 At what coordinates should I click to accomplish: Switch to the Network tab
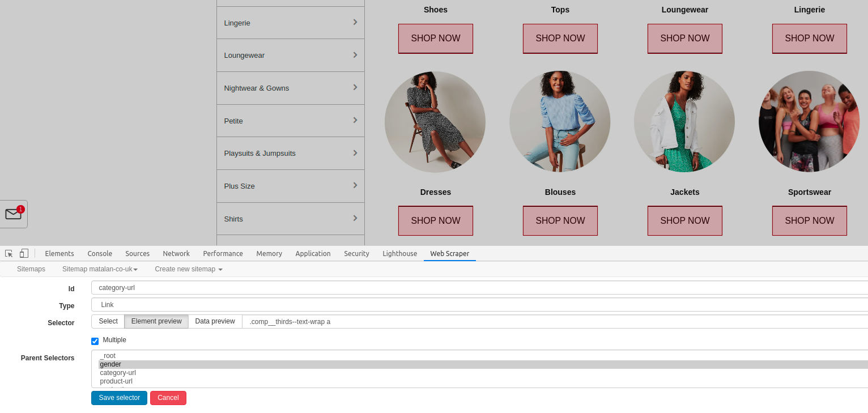tap(176, 253)
